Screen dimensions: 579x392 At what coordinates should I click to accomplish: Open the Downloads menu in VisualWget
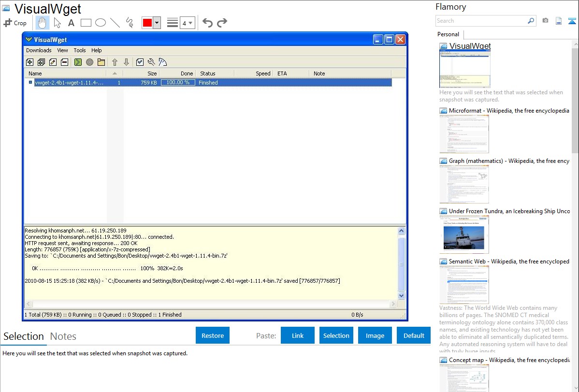tap(39, 50)
